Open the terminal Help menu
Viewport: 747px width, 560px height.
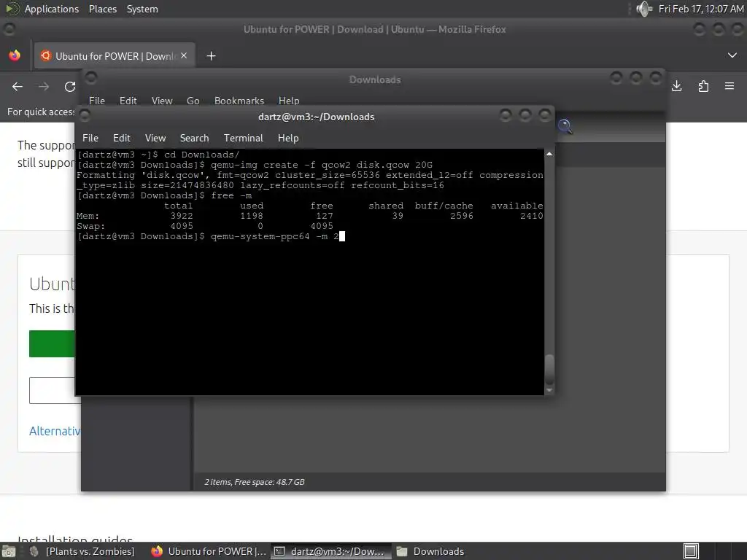(x=288, y=138)
